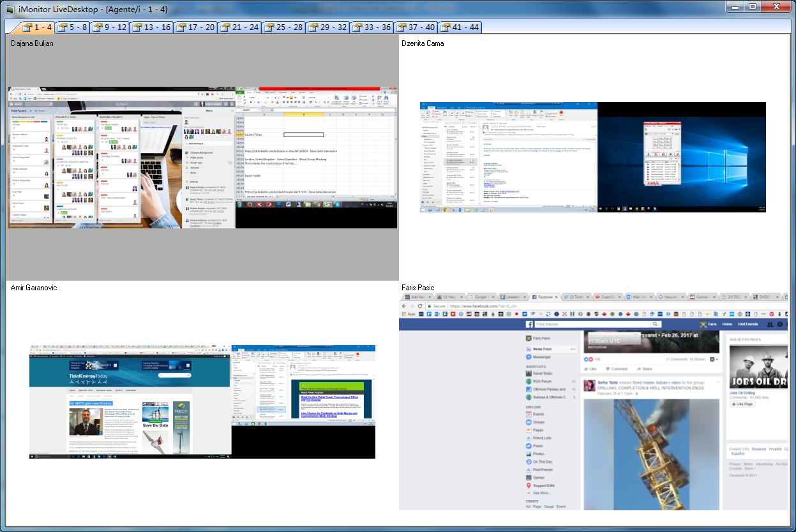Switch to the 41 - 44 agents tab
The image size is (796, 532).
(x=460, y=27)
